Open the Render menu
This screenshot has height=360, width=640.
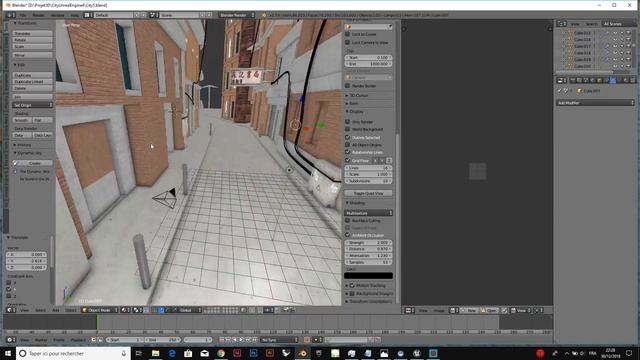(x=38, y=15)
